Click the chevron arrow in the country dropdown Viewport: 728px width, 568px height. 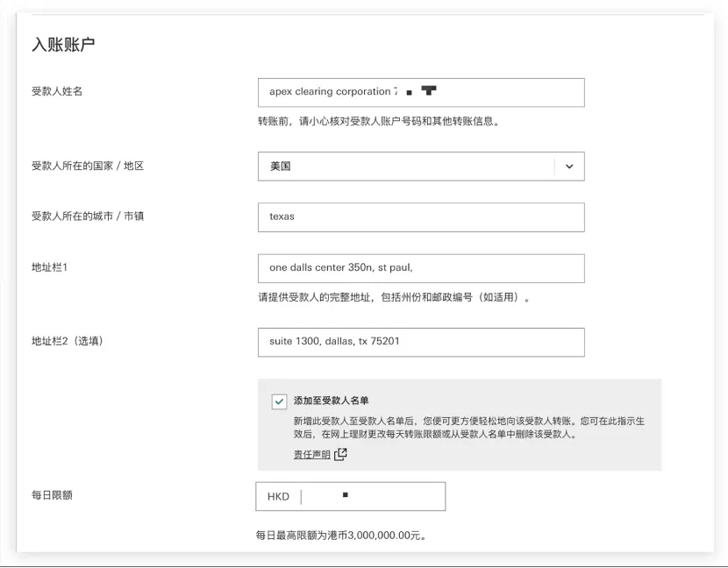569,167
